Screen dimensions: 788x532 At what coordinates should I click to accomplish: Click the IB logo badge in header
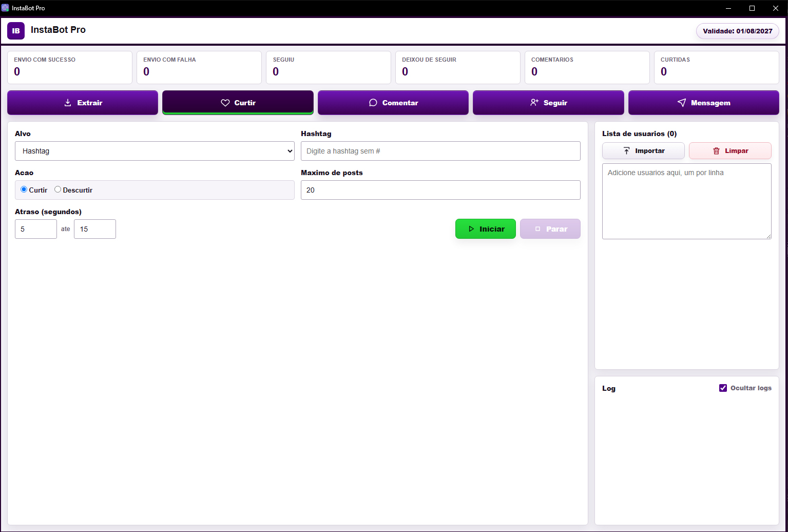coord(16,31)
